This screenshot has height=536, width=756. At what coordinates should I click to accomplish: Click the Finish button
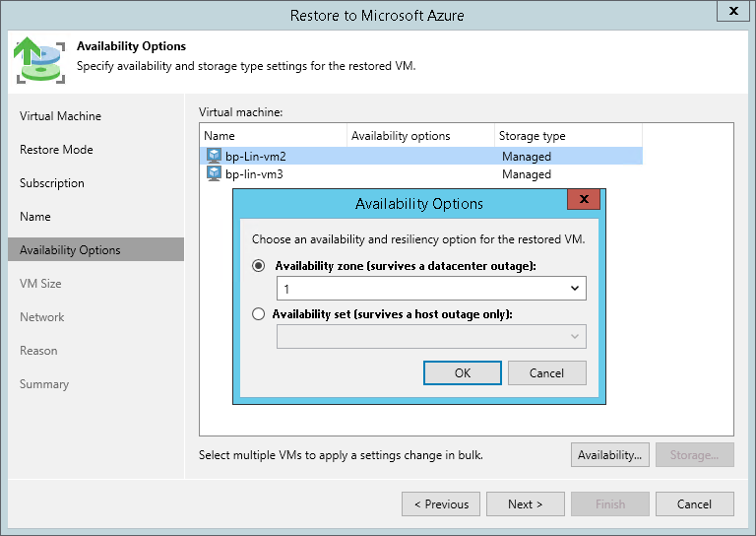click(610, 504)
